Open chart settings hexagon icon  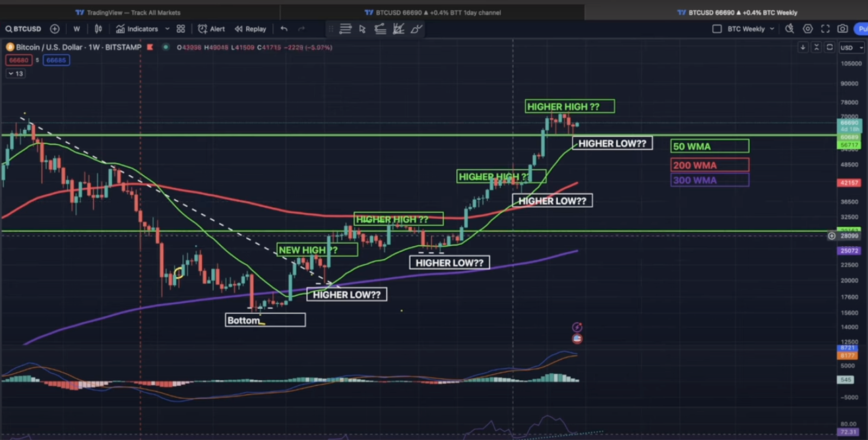pos(808,29)
